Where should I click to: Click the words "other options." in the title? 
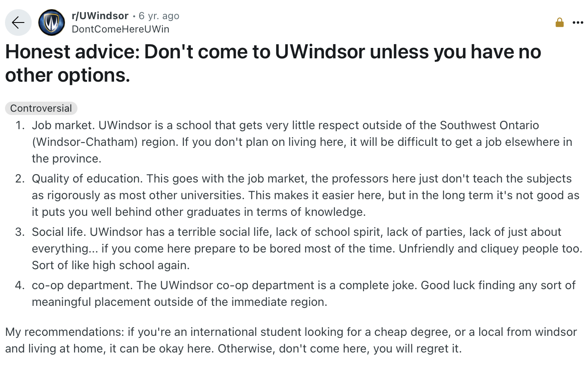point(67,75)
